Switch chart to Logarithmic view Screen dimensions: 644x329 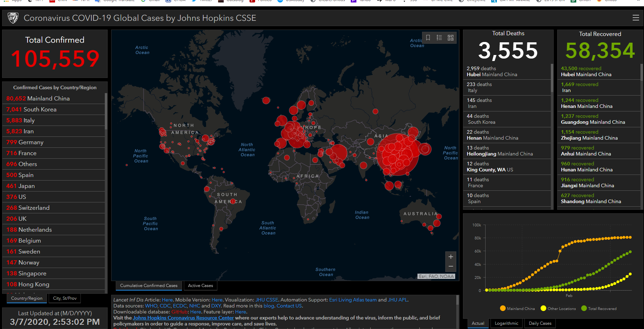click(506, 323)
